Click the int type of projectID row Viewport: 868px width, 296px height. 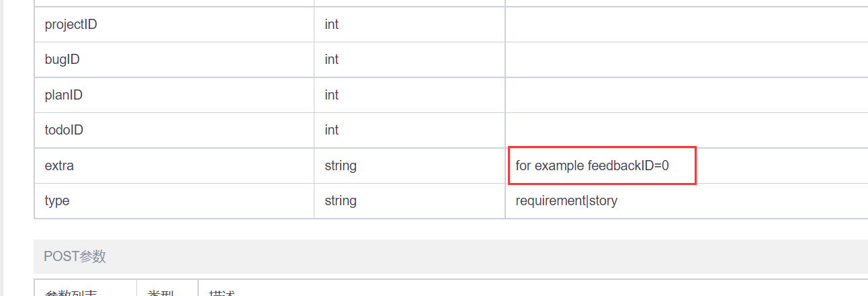[332, 25]
